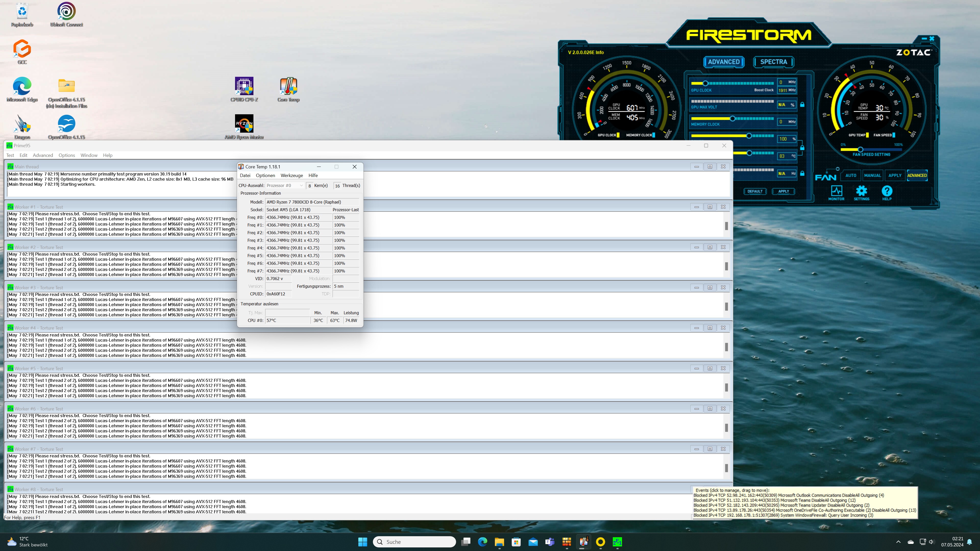The height and width of the screenshot is (551, 980).
Task: Click APPLY below the FireStorm clock sliders
Action: pyautogui.click(x=783, y=191)
